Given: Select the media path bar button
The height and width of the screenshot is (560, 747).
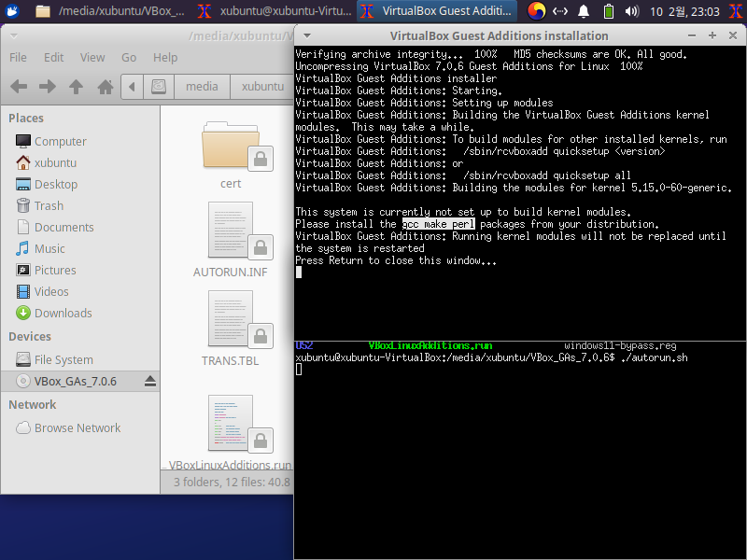Looking at the screenshot, I should tap(202, 87).
